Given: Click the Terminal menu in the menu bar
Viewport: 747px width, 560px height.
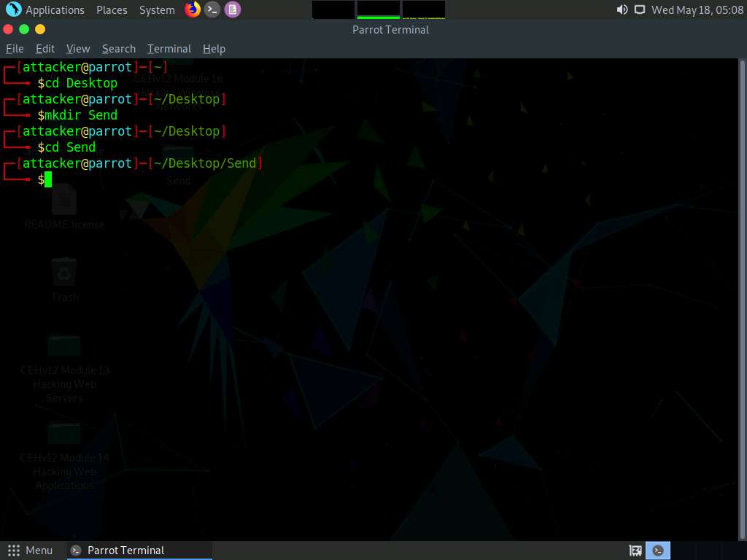Looking at the screenshot, I should [x=169, y=49].
